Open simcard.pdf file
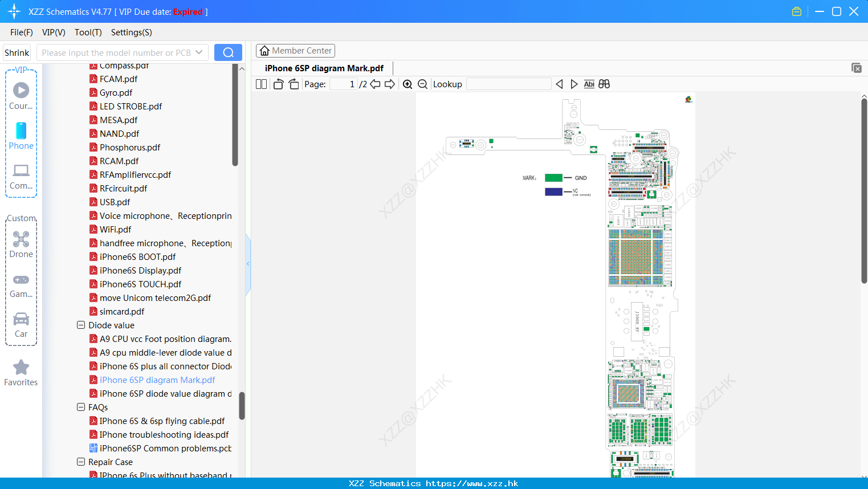Viewport: 868px width, 489px height. 122,312
